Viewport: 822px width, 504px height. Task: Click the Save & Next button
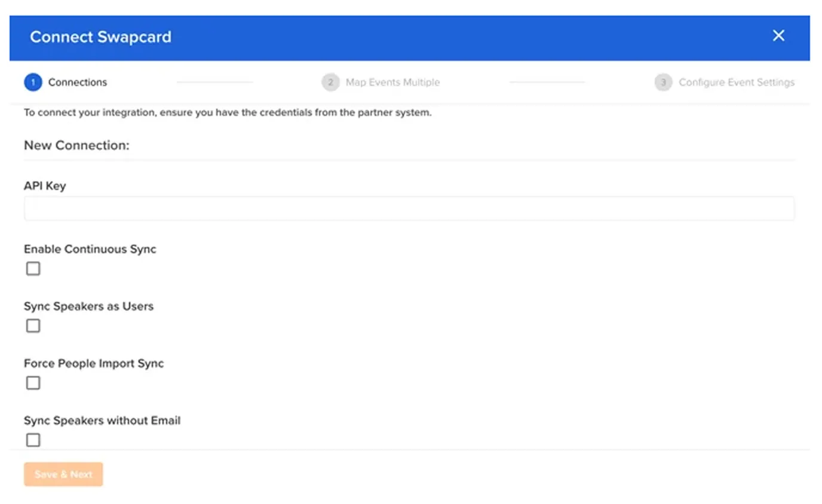coord(63,474)
